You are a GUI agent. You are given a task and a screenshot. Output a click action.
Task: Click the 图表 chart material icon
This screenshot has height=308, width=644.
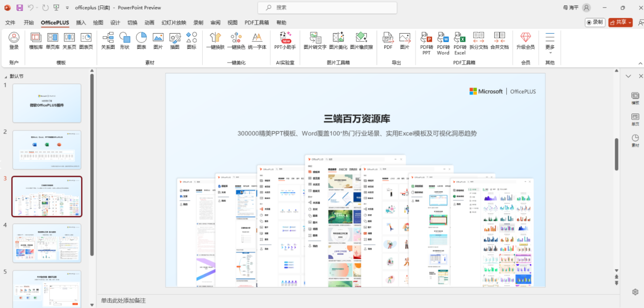pos(141,41)
